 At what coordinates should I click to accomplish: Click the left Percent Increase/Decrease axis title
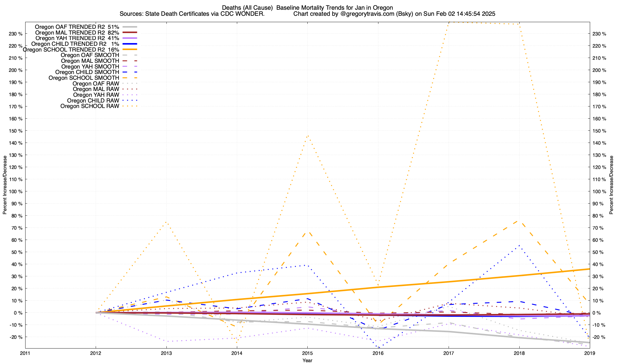pyautogui.click(x=5, y=185)
